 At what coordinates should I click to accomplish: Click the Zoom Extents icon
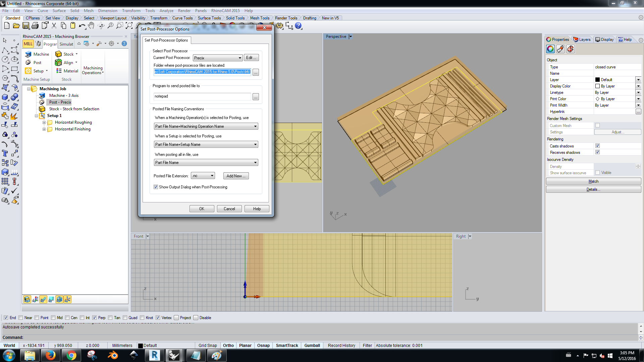pyautogui.click(x=129, y=26)
